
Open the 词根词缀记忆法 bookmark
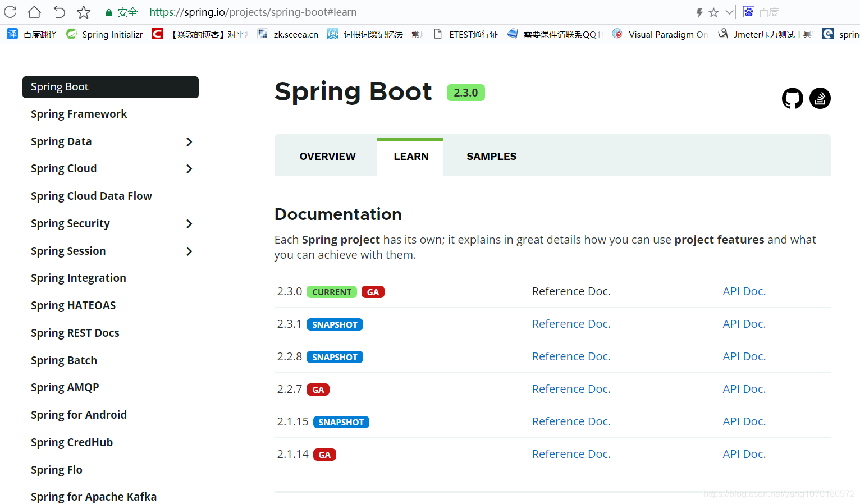(x=375, y=34)
